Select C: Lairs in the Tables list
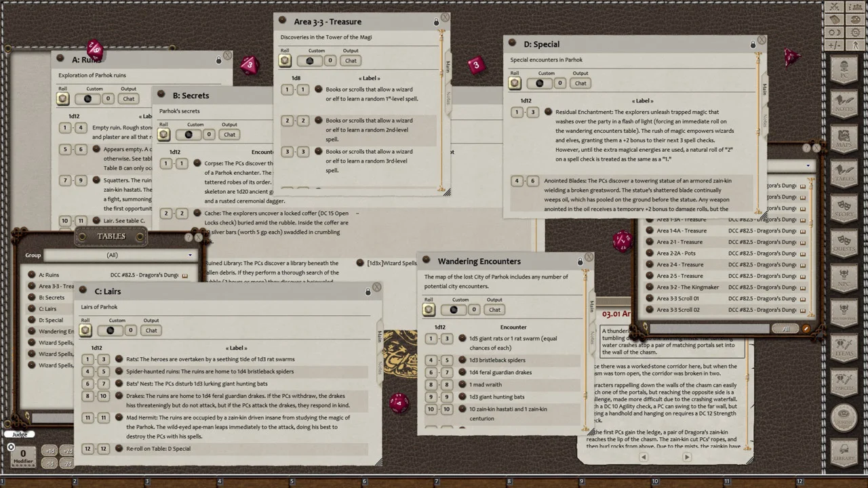 click(x=47, y=309)
